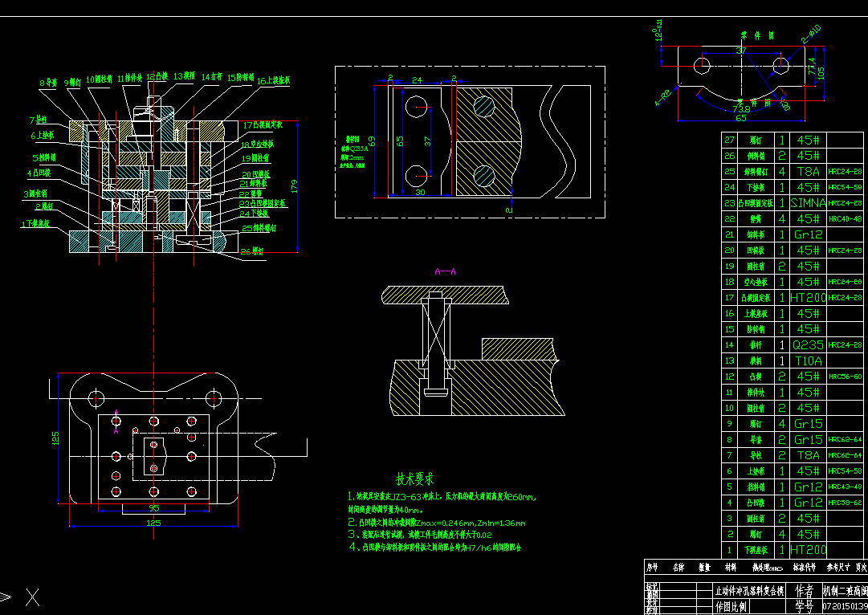Select the 95 width dimension text

click(154, 508)
